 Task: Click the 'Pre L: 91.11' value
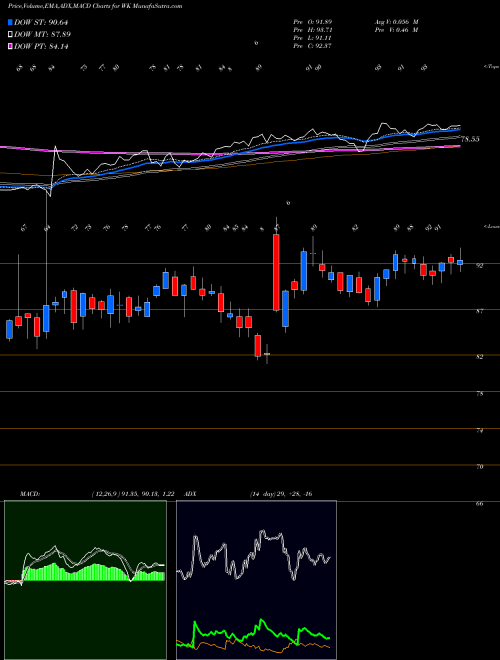(312, 38)
